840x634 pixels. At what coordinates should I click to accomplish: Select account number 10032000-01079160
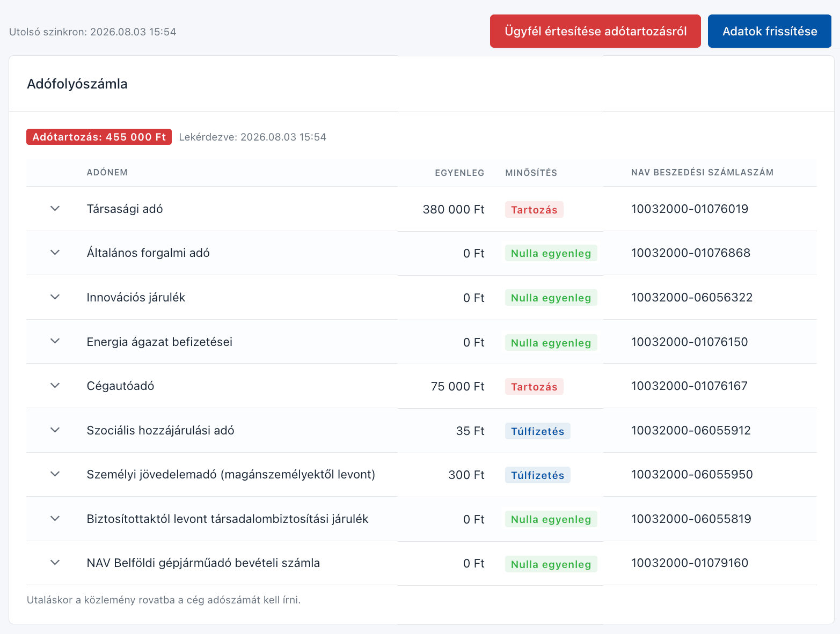(690, 563)
